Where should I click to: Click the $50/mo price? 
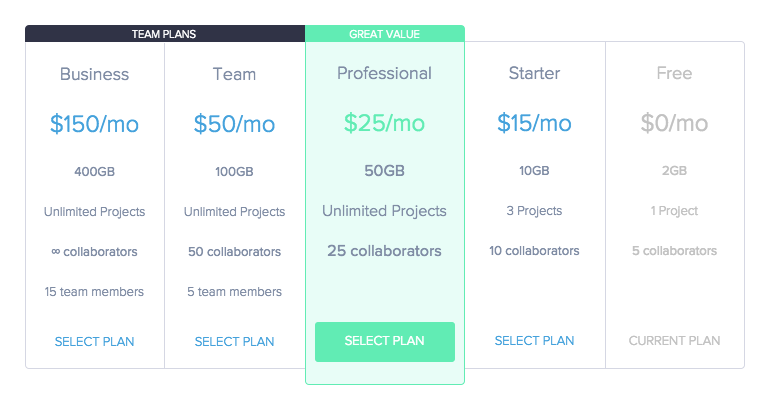(x=234, y=123)
